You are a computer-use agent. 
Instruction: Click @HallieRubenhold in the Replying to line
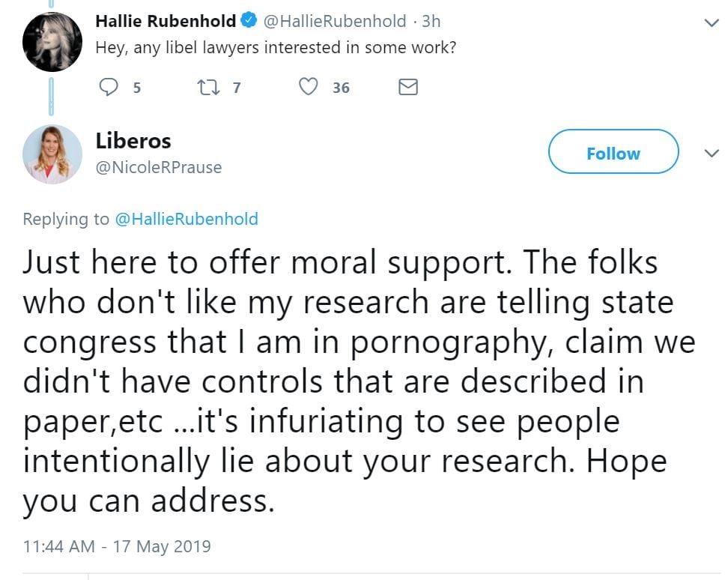(186, 219)
